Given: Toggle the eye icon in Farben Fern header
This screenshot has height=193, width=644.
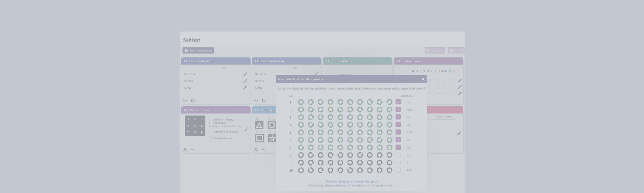Looking at the screenshot, I should point(398,61).
